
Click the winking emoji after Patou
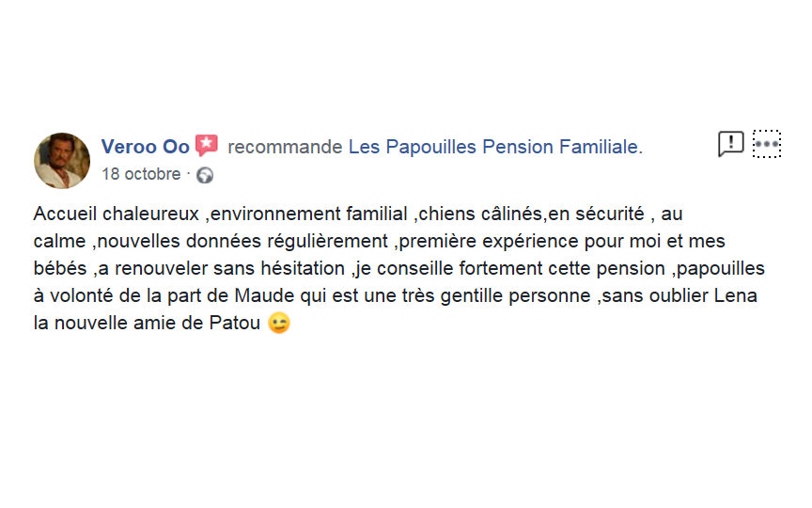[x=279, y=323]
